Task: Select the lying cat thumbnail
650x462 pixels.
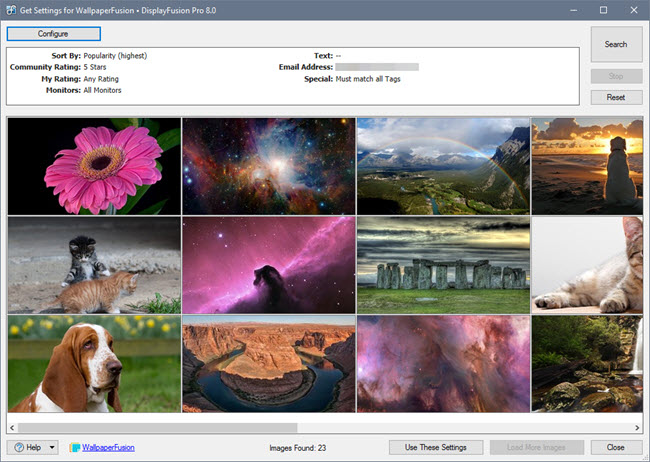Action: 587,265
